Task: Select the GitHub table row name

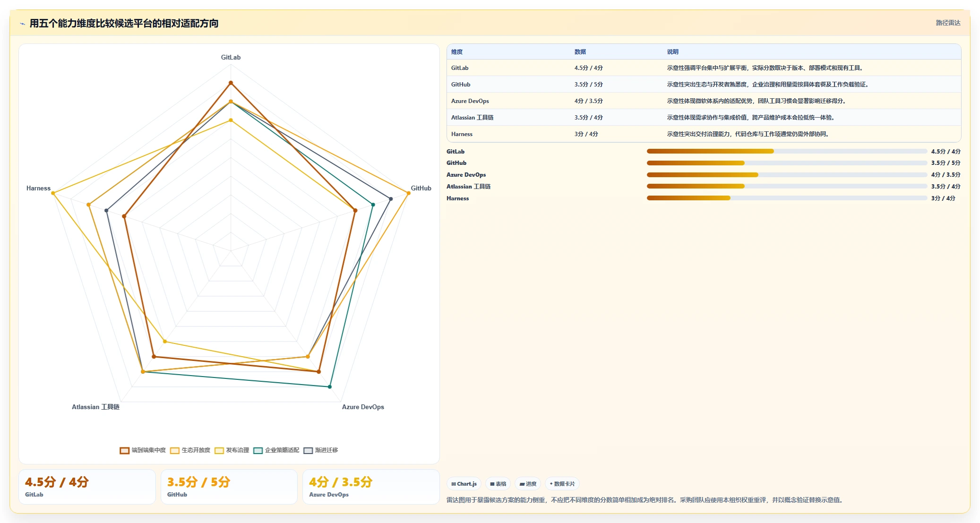Action: (x=461, y=85)
